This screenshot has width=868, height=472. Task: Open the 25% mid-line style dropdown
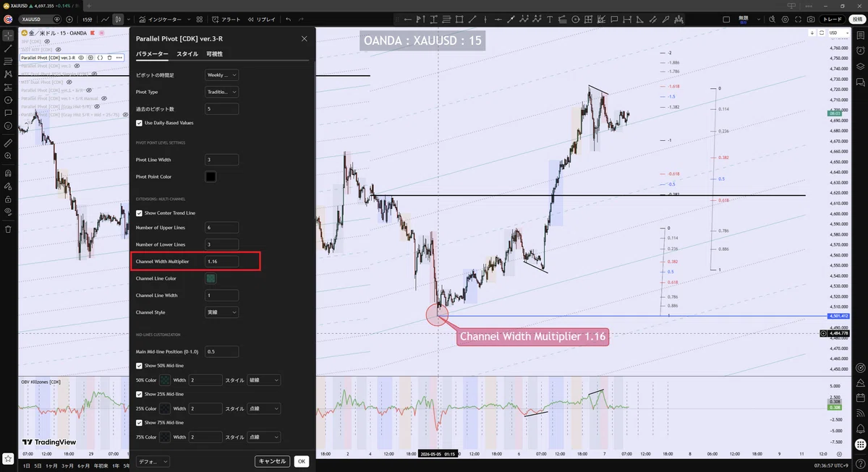pos(264,408)
